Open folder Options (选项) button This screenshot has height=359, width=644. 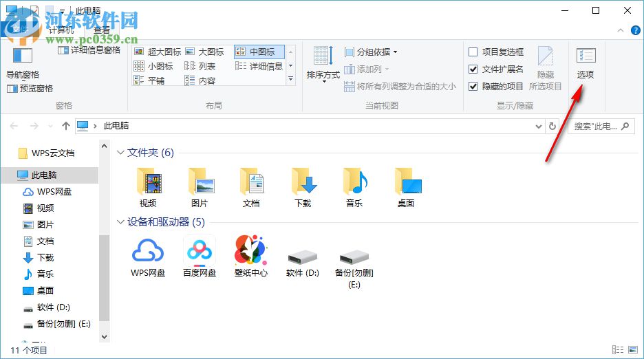pos(586,63)
